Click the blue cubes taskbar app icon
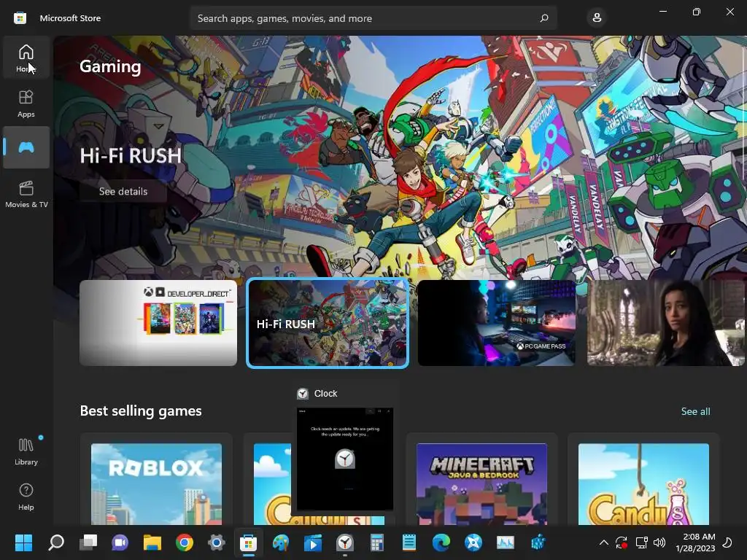Viewport: 747px width, 560px height. [x=538, y=542]
